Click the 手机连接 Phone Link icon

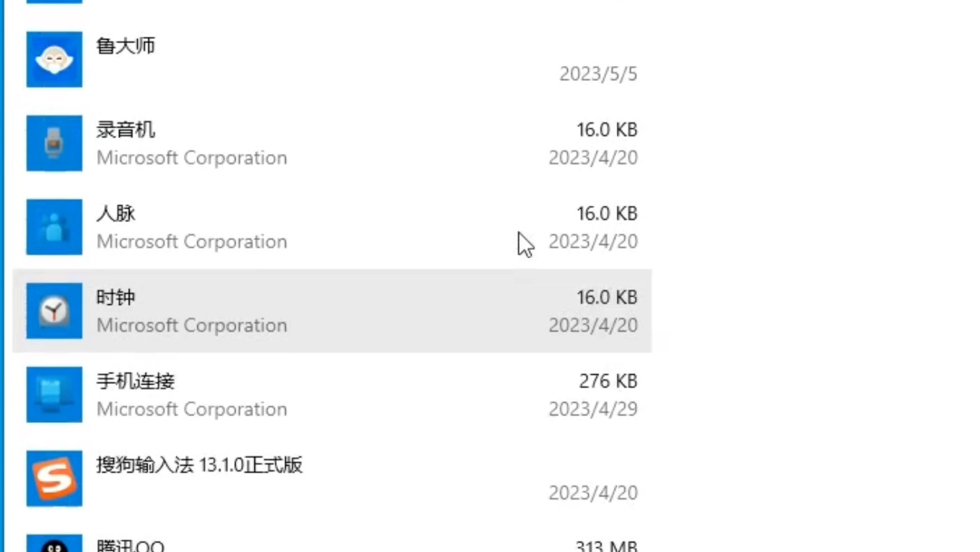click(x=54, y=394)
